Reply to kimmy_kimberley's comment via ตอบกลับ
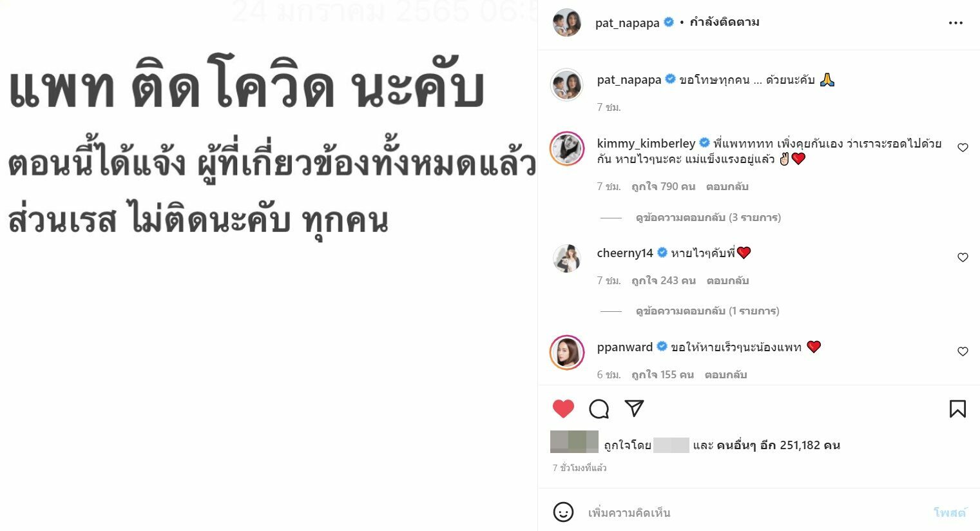Viewport: 980px width, 531px height. click(x=727, y=187)
